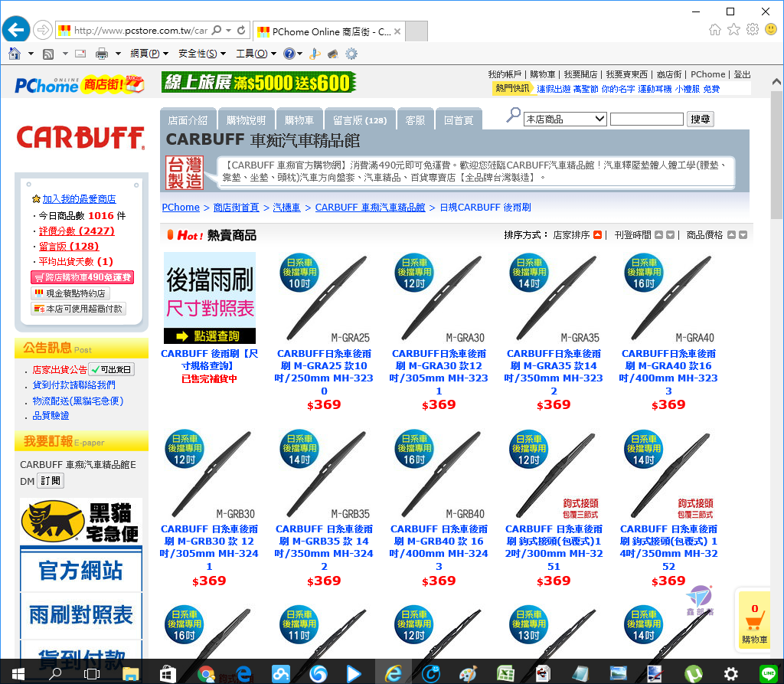Click the 黑貓宅急便 sidebar banner
784x684 pixels.
(x=81, y=521)
